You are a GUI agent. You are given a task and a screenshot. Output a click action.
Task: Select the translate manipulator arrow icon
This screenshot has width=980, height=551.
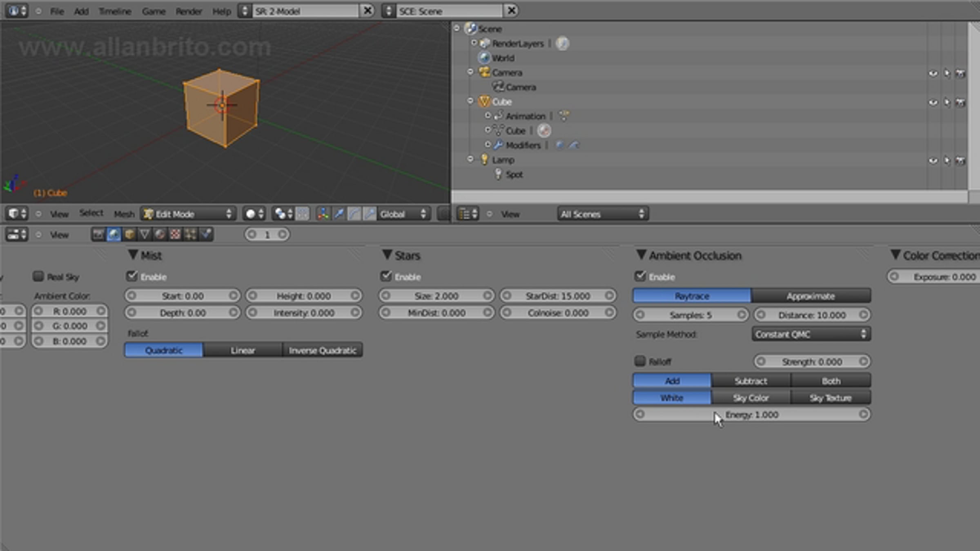click(339, 214)
